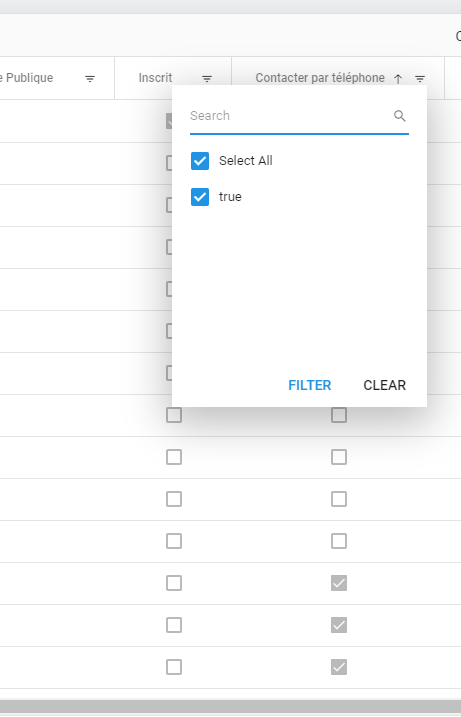
Task: Select the Select All label text
Action: pyautogui.click(x=246, y=161)
